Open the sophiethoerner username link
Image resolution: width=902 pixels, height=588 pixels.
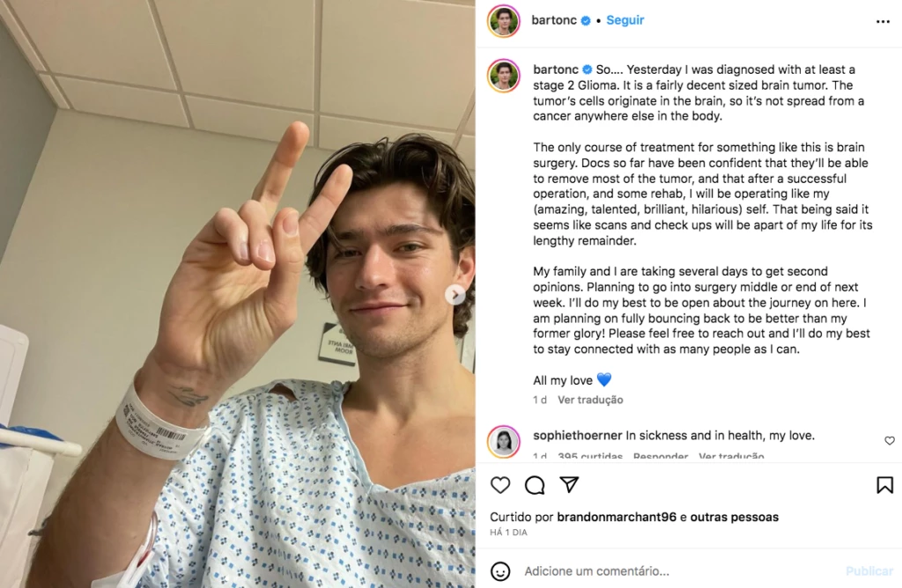pyautogui.click(x=578, y=436)
